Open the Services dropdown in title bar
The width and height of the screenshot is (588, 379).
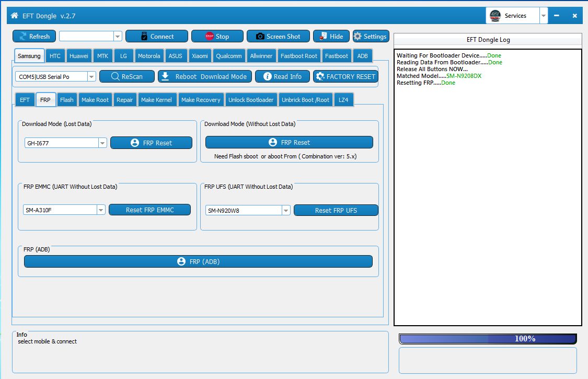544,16
